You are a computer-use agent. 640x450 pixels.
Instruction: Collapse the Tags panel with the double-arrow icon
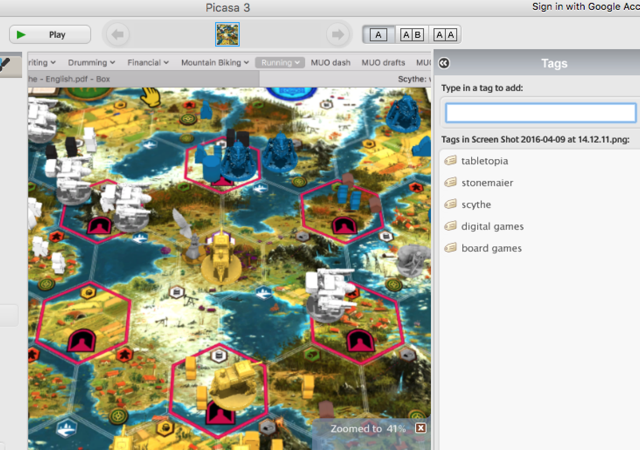click(444, 63)
